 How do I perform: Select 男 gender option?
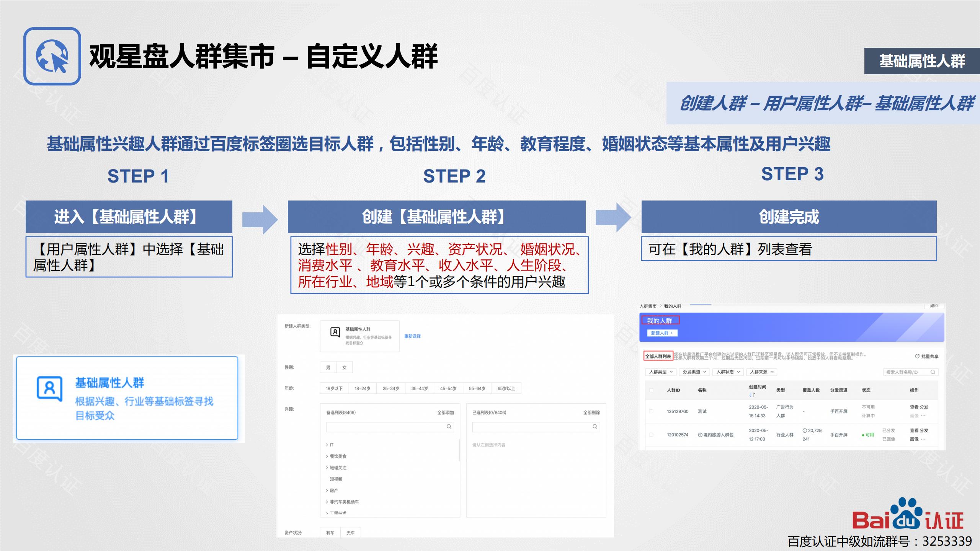(328, 368)
